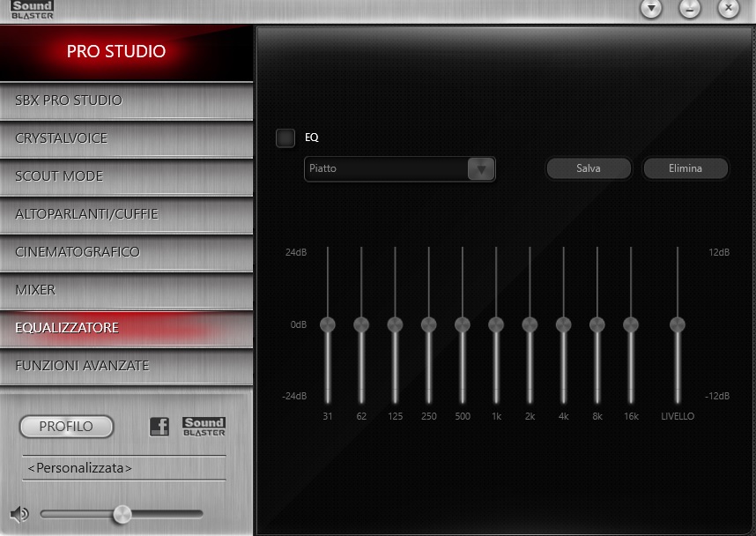Click the Sound Blaster logo in title bar
Image resolution: width=756 pixels, height=536 pixels.
[x=33, y=10]
